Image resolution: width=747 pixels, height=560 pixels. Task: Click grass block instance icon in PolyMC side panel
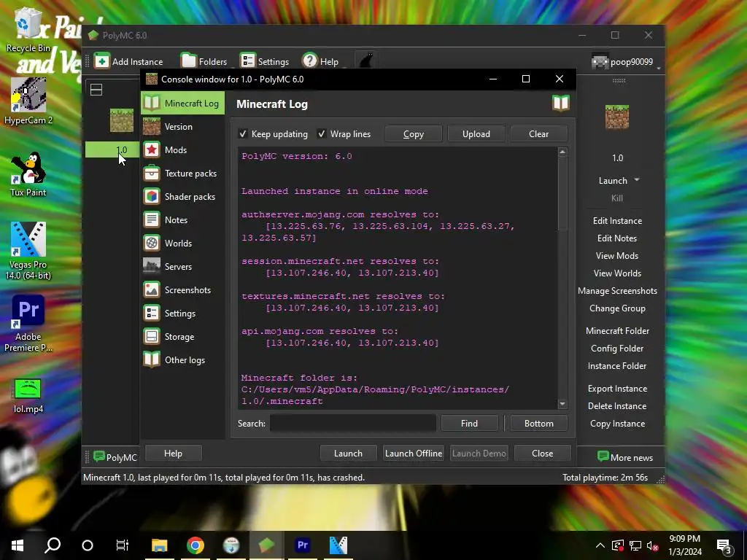(x=617, y=117)
